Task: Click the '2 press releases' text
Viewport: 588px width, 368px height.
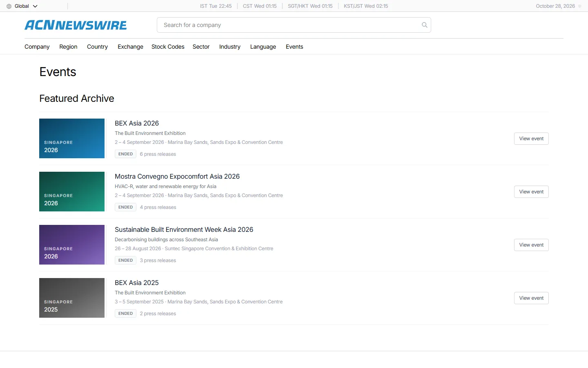Action: (x=158, y=314)
